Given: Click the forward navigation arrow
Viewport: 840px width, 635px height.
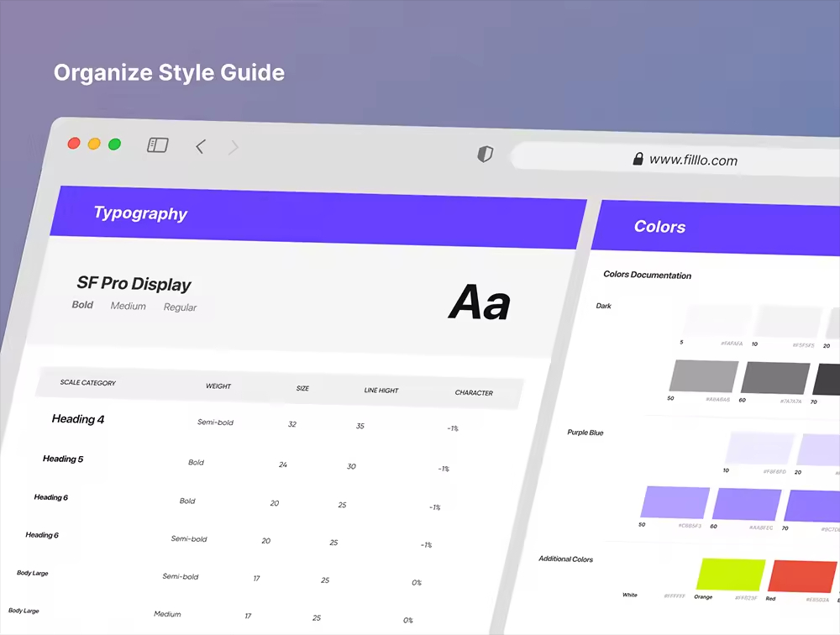Looking at the screenshot, I should tap(234, 148).
